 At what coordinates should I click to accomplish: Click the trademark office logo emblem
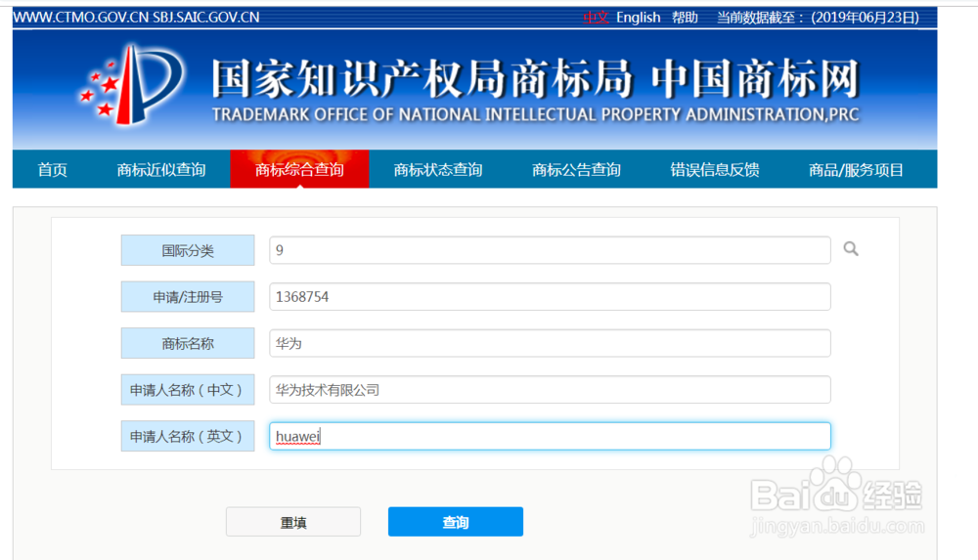[132, 84]
